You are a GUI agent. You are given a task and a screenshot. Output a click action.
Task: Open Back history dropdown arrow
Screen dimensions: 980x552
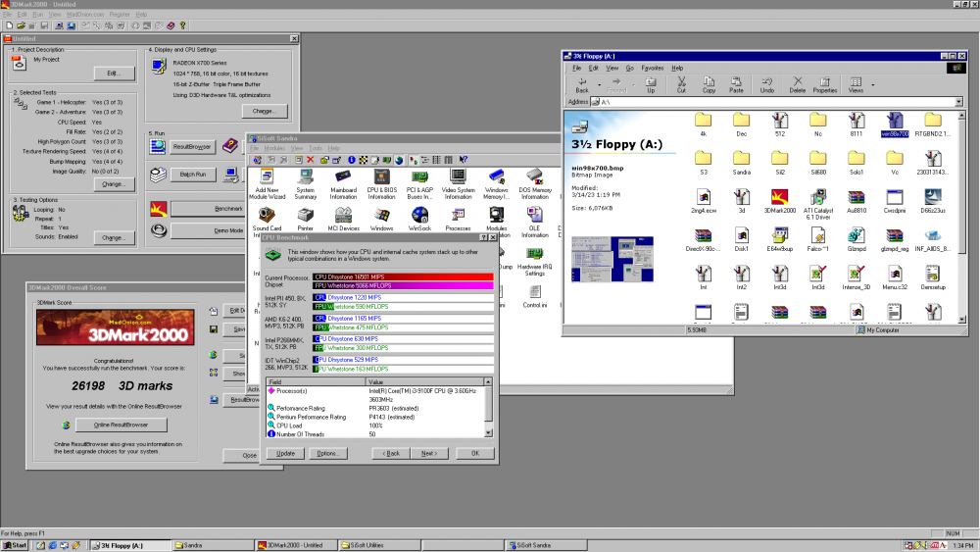[600, 85]
